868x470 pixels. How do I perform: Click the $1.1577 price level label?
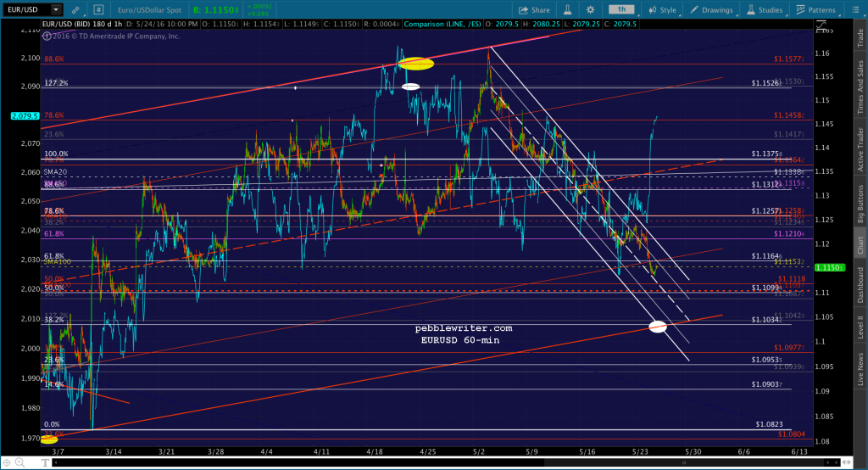pyautogui.click(x=789, y=59)
